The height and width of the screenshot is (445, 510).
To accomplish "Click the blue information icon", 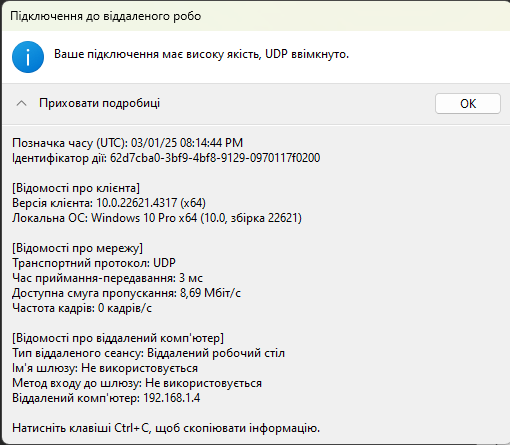I will click(28, 57).
